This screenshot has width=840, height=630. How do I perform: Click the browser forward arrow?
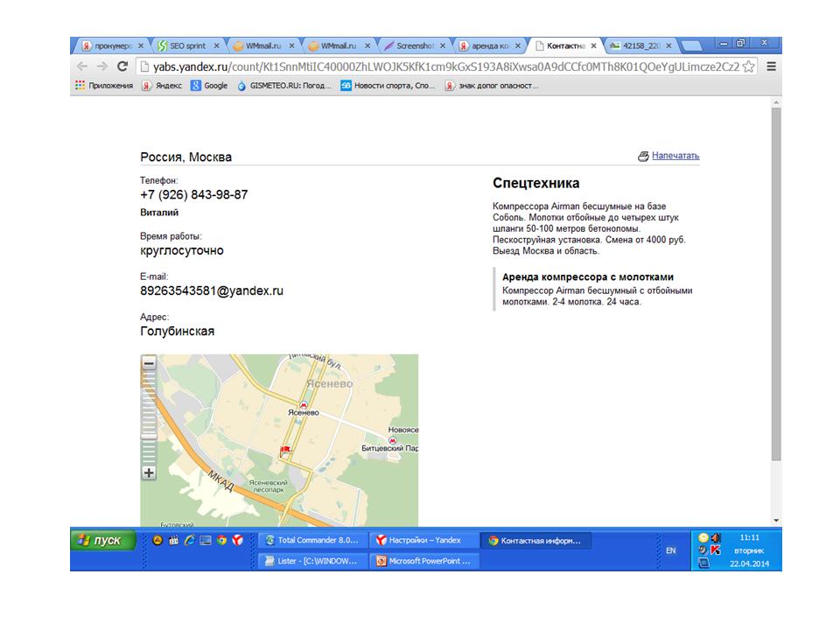[x=102, y=66]
